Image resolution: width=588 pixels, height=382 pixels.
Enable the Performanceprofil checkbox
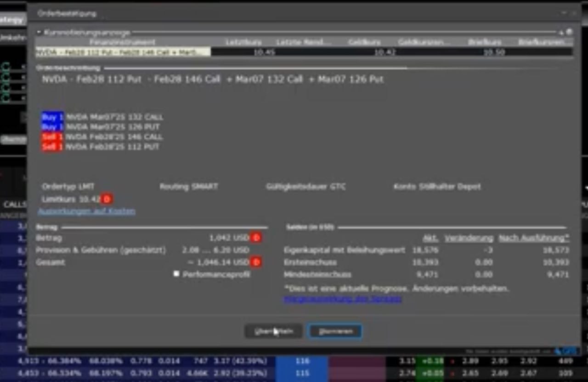pyautogui.click(x=176, y=274)
